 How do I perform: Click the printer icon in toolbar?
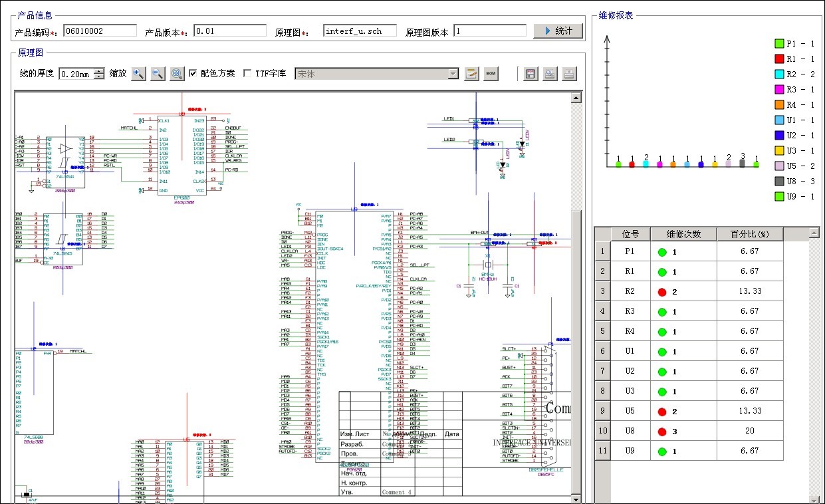pos(569,74)
